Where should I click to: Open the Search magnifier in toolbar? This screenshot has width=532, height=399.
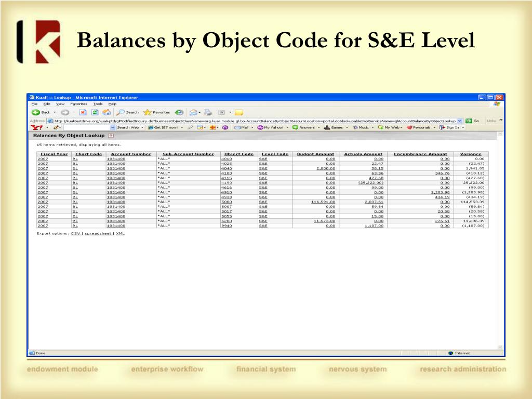pos(127,112)
